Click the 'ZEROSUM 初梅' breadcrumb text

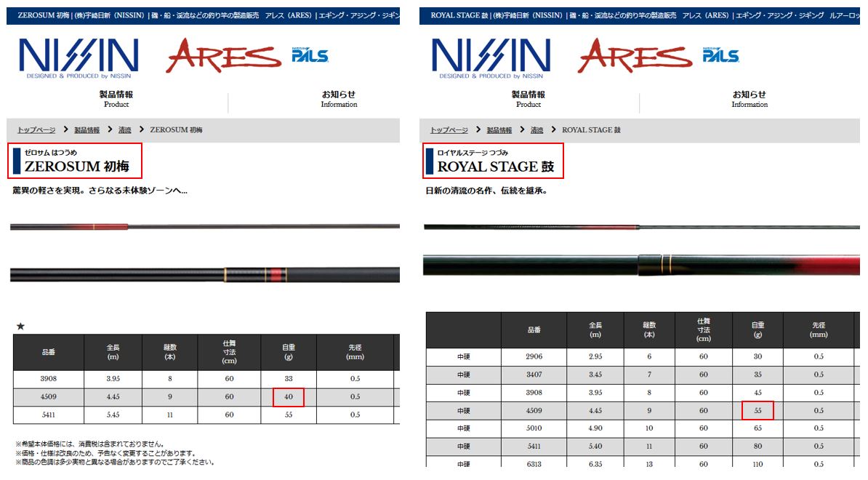[x=176, y=129]
